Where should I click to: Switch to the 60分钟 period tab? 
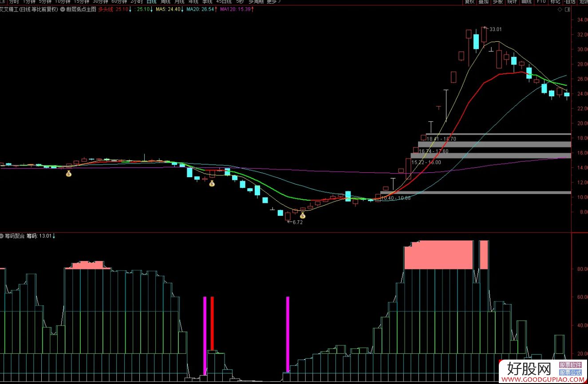point(119,2)
